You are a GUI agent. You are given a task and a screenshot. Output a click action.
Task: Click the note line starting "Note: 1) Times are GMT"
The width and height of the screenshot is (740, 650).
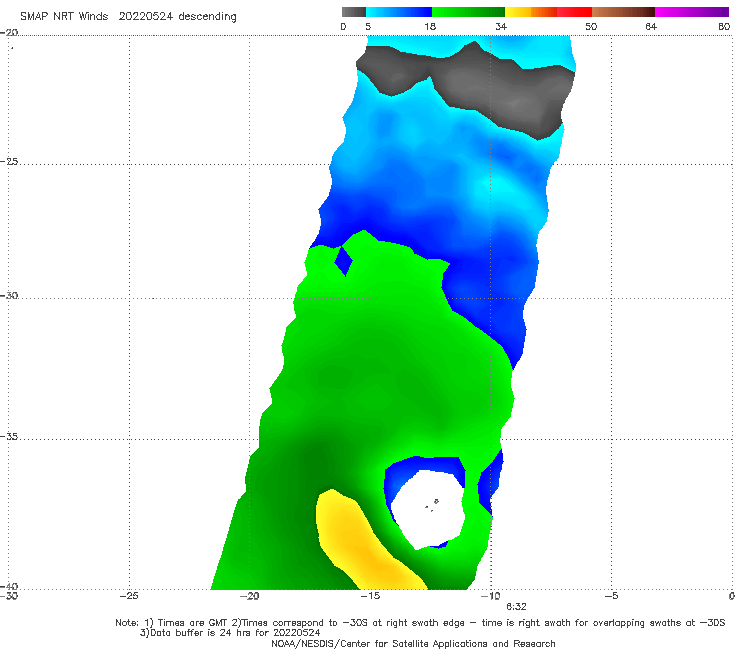coord(420,623)
